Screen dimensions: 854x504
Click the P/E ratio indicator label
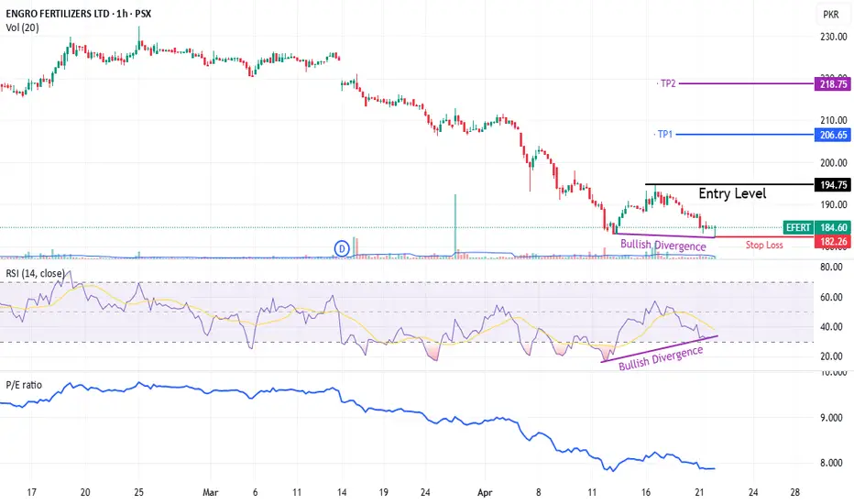coord(24,385)
